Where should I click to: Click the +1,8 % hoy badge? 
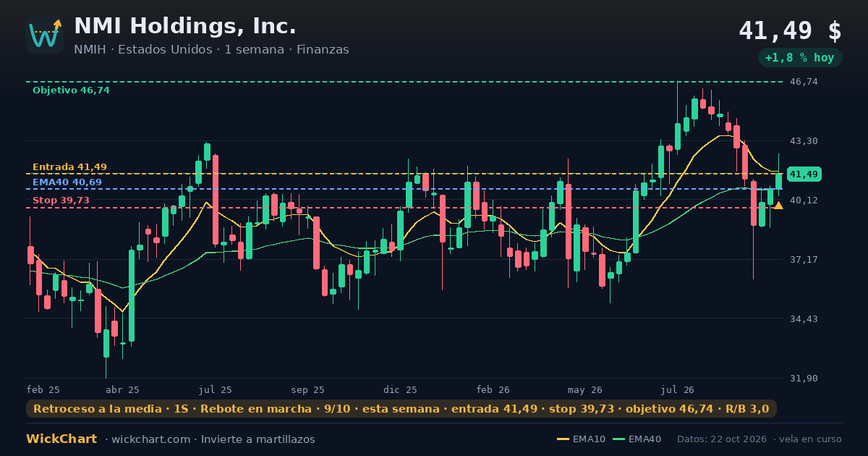point(800,58)
